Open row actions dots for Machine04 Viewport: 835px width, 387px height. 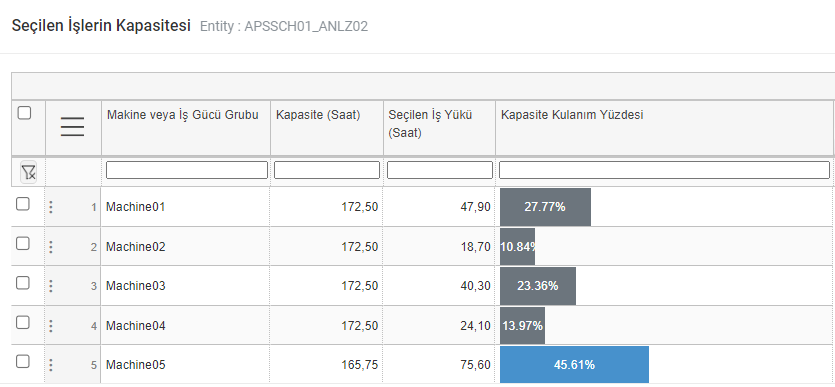[51, 325]
